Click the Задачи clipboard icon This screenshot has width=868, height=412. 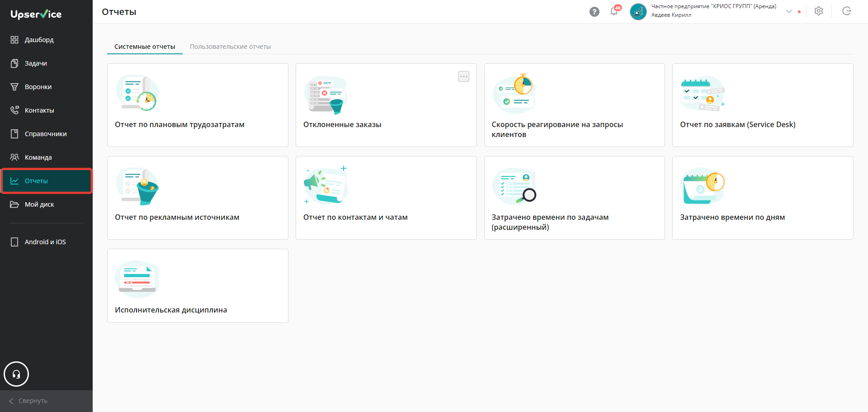coord(14,63)
